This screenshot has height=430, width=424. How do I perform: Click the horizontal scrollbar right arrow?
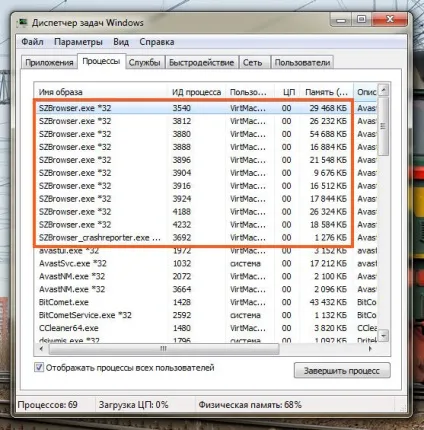pyautogui.click(x=370, y=349)
